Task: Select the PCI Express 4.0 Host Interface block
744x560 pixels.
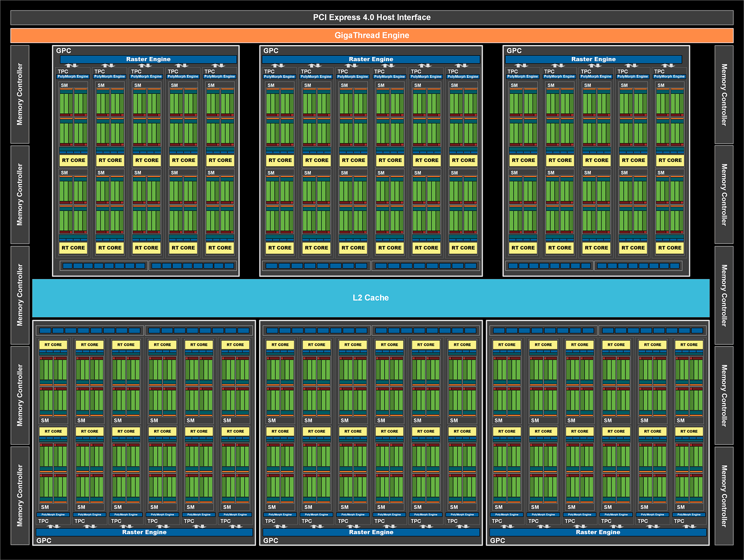Action: (372, 17)
